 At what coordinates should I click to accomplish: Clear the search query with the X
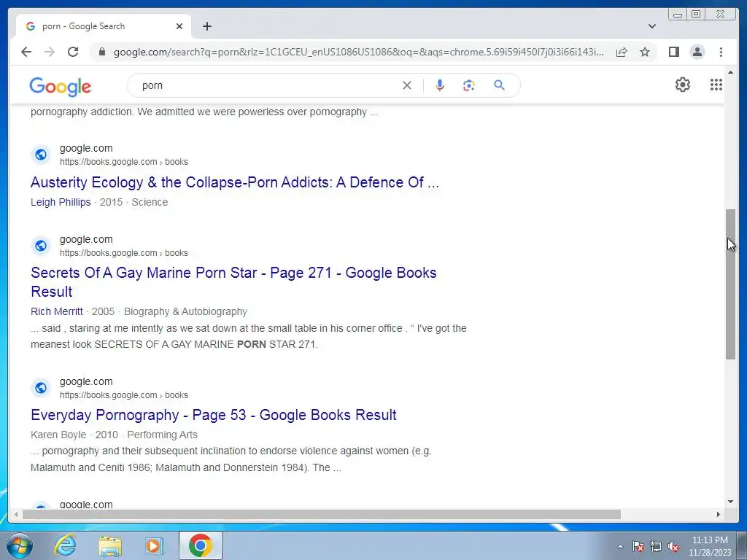407,85
